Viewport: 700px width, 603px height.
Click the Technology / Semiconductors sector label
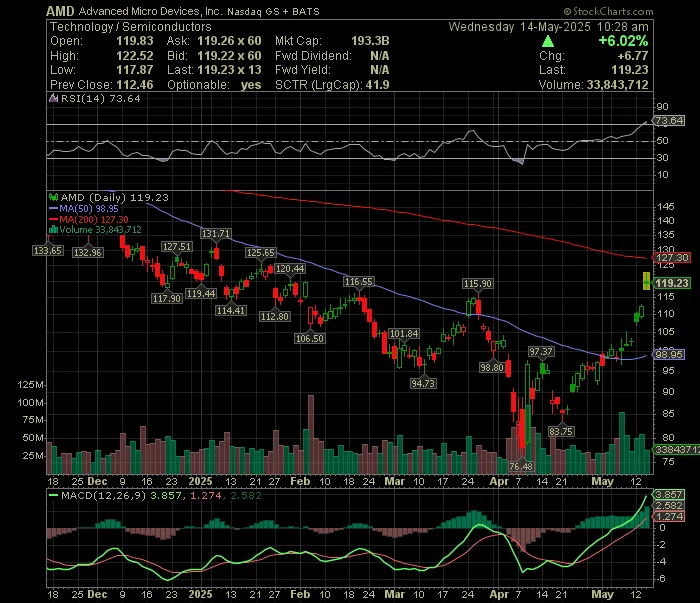[130, 27]
